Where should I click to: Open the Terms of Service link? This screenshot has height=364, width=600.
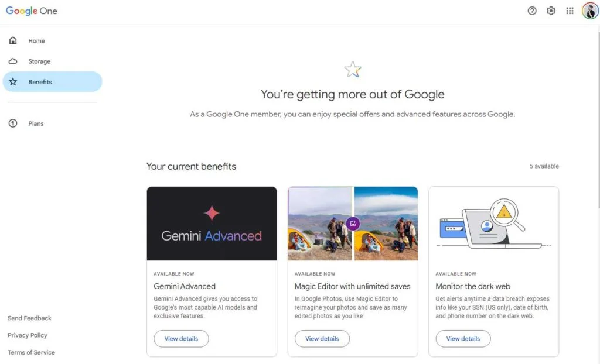32,352
